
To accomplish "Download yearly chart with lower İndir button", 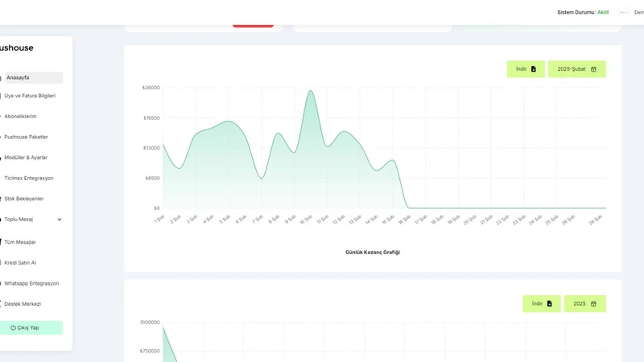I will [x=542, y=304].
